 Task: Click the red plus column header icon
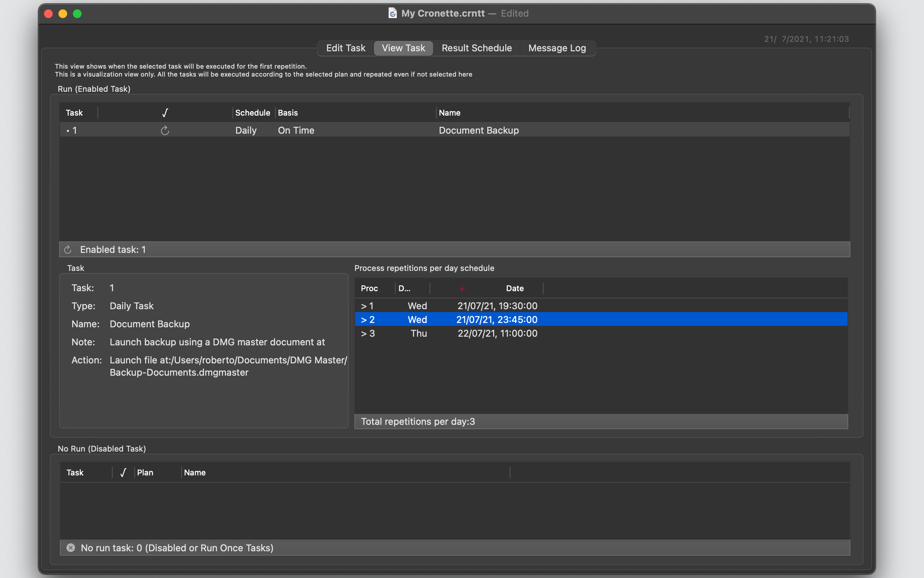point(462,289)
